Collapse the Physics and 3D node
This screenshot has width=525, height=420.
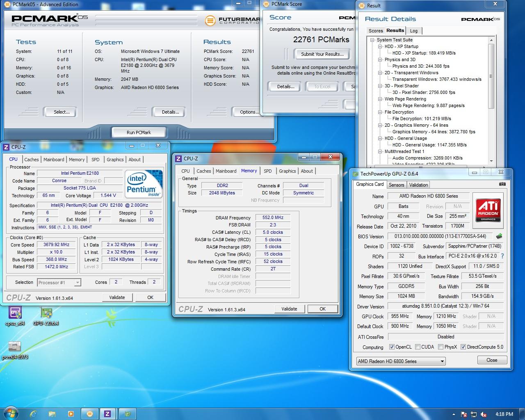380,60
